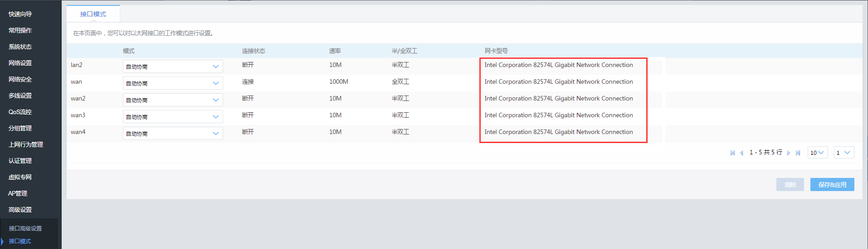Click the 清除 button
The width and height of the screenshot is (868, 249).
coord(790,185)
